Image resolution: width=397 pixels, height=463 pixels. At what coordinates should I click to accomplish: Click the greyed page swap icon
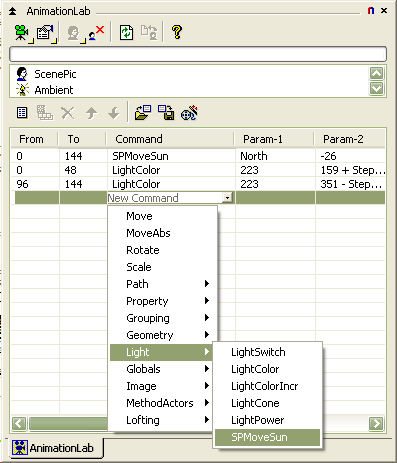pos(149,33)
